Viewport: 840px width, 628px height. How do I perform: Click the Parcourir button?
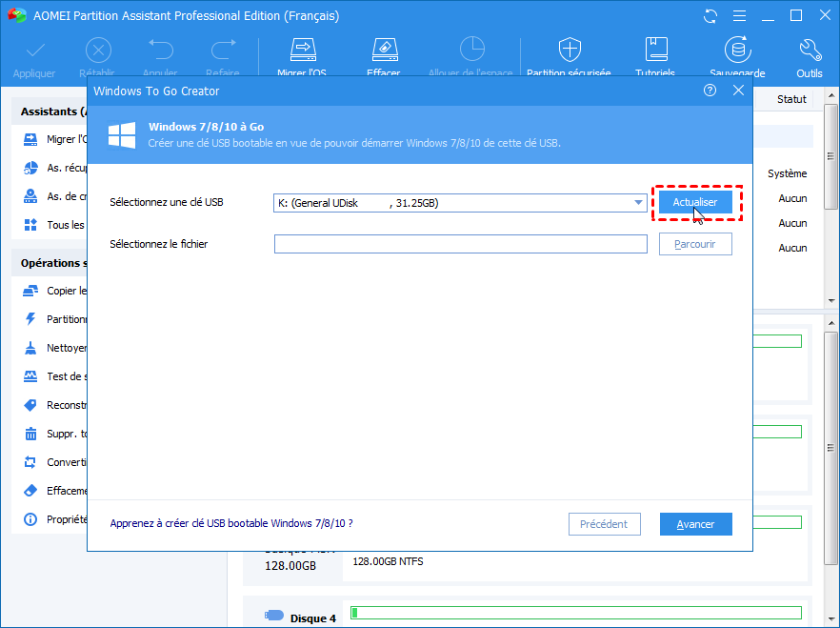[x=695, y=244]
